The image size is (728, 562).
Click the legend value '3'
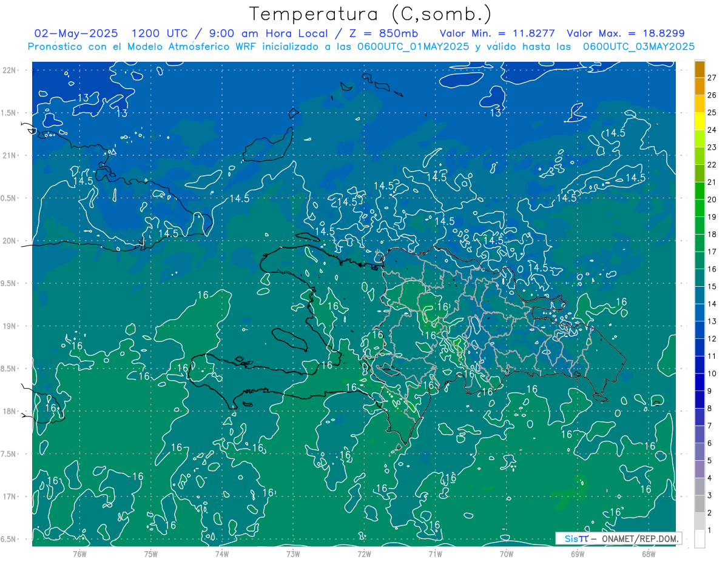709,495
